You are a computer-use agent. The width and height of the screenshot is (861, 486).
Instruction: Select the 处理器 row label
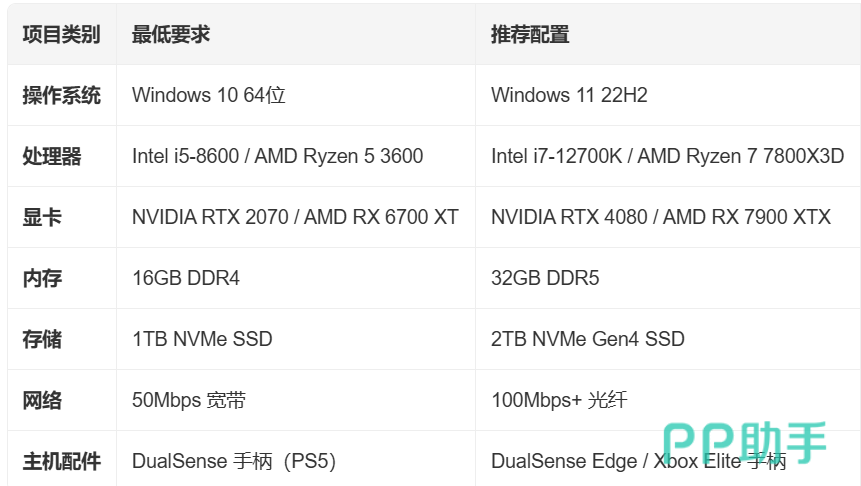pyautogui.click(x=62, y=157)
